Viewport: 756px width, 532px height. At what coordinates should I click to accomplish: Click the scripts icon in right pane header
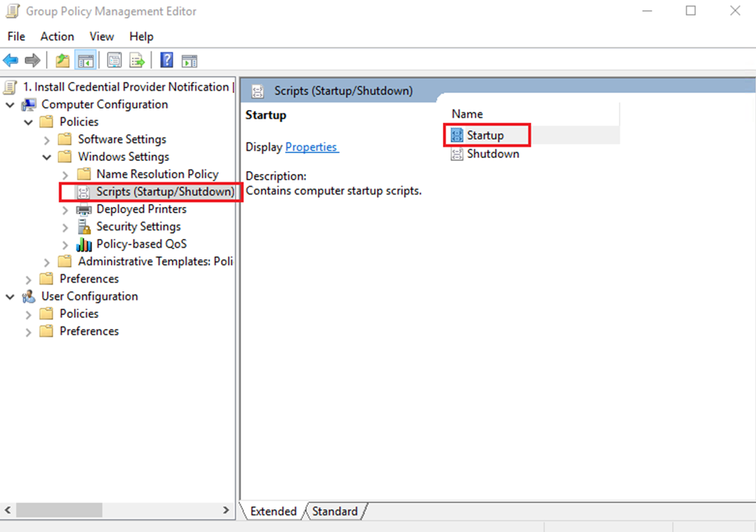click(258, 91)
